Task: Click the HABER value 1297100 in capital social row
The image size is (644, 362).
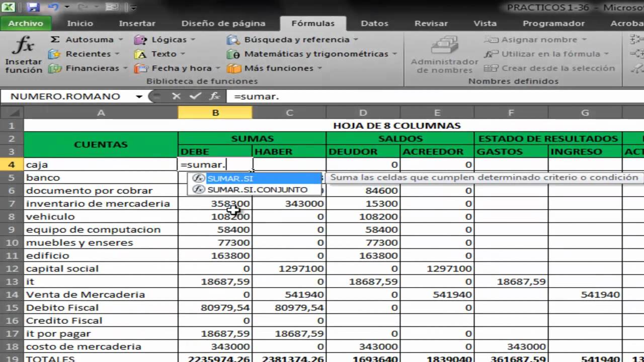Action: [289, 268]
